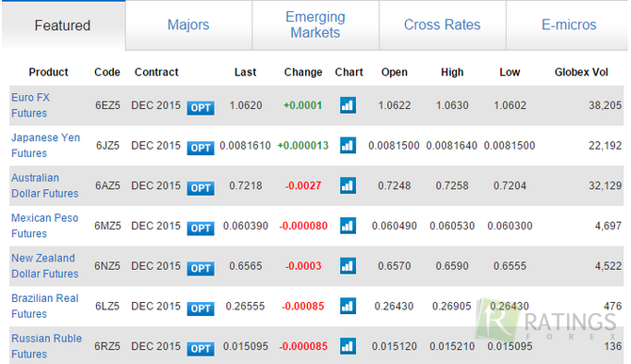
Task: Click the Mexican Peso change value -0.000080
Action: click(303, 226)
